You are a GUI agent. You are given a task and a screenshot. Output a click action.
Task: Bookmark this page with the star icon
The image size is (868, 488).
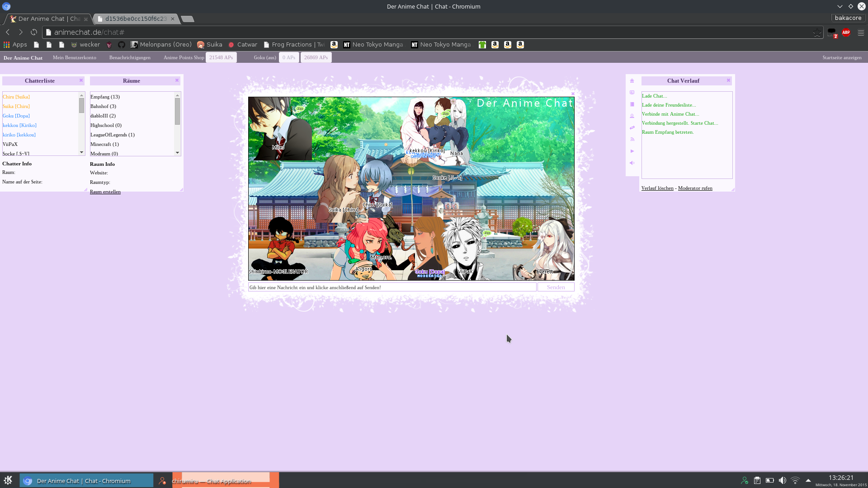[x=816, y=33]
